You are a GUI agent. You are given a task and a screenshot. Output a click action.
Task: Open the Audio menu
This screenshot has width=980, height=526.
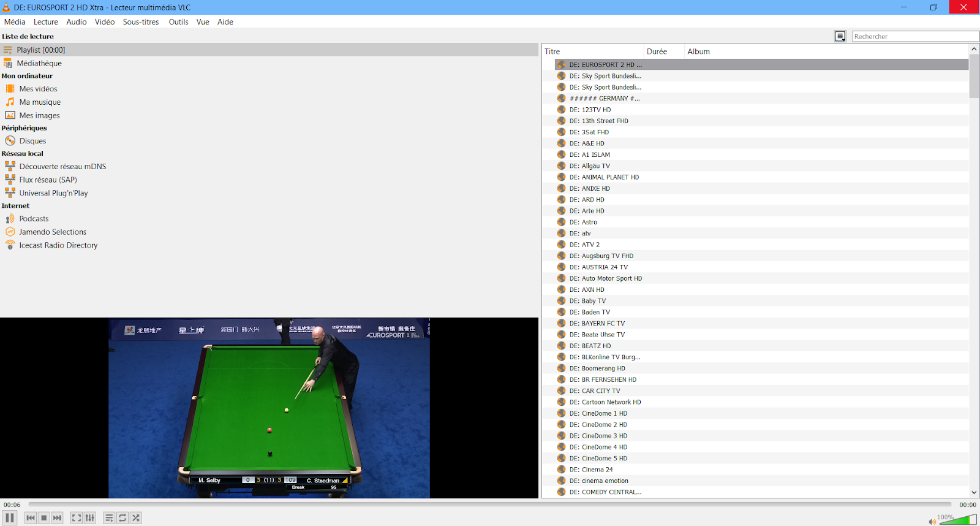point(77,22)
